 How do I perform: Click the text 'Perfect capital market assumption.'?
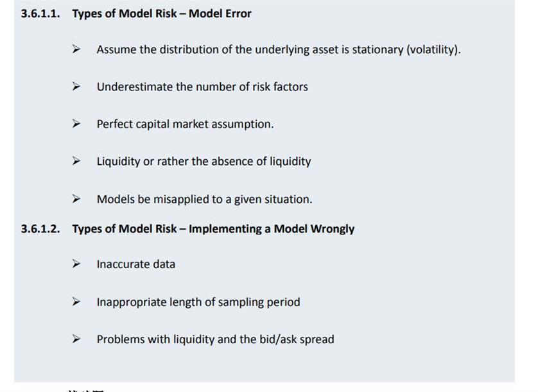pyautogui.click(x=186, y=124)
